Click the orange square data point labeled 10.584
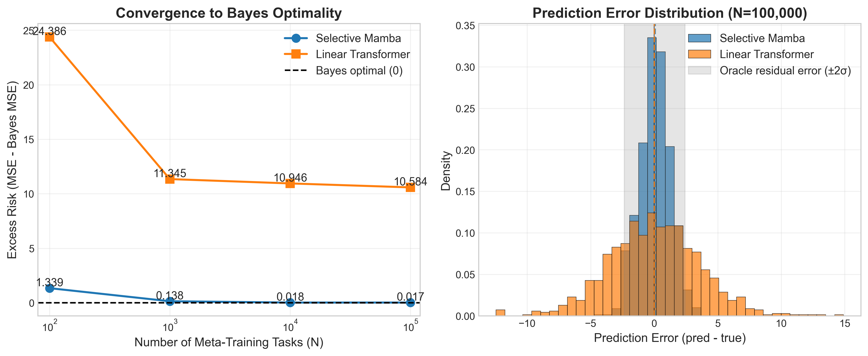 410,187
